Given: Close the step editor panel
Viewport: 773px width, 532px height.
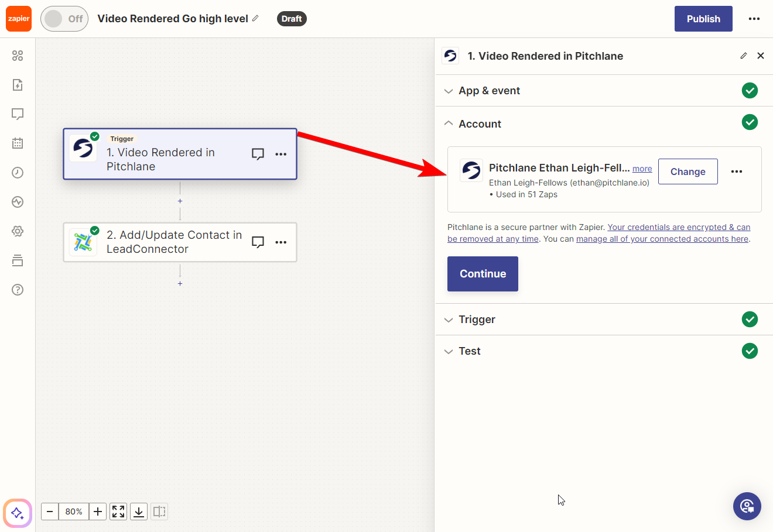Looking at the screenshot, I should [x=761, y=56].
